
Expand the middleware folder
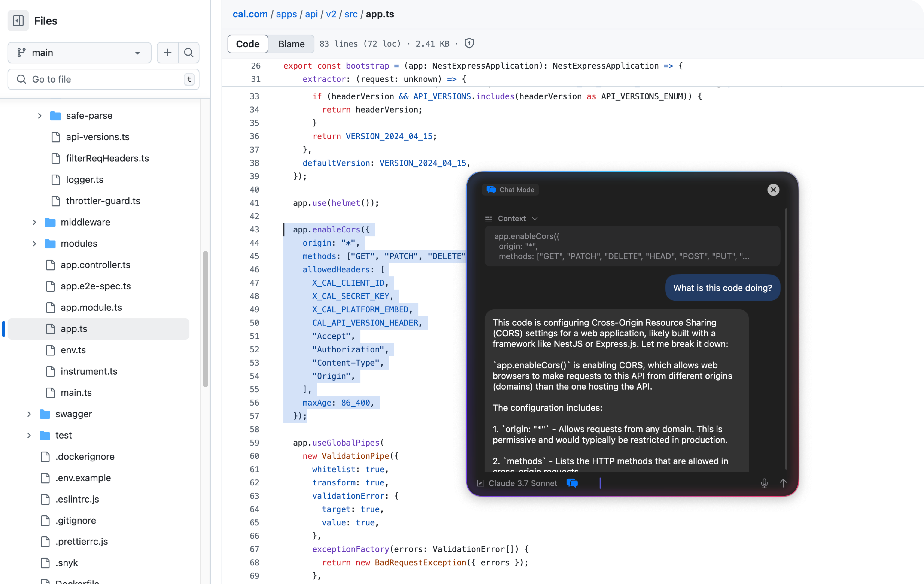click(34, 222)
